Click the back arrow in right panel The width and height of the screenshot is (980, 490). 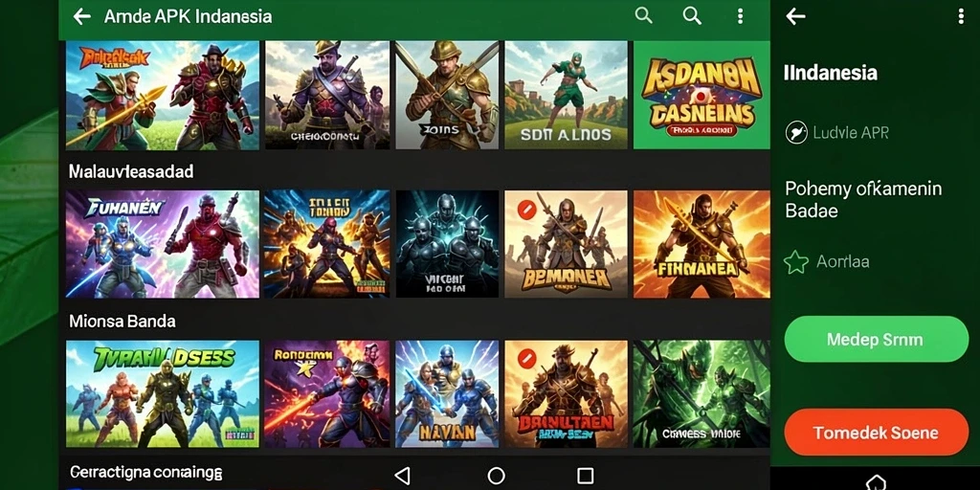[x=795, y=16]
